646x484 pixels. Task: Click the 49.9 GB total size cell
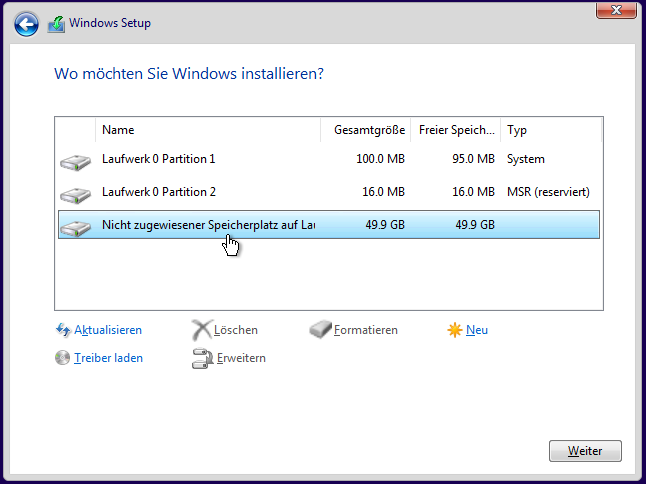[385, 225]
